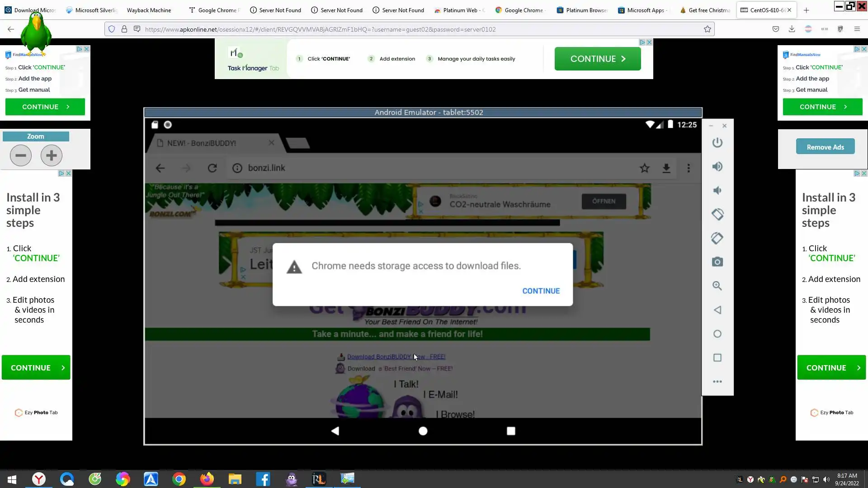Viewport: 868px width, 488px height.
Task: Bookmark this page with the Firefox star icon
Action: [707, 29]
